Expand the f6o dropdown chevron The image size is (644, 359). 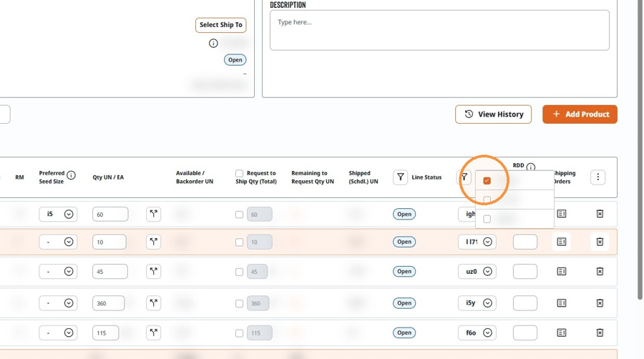487,333
